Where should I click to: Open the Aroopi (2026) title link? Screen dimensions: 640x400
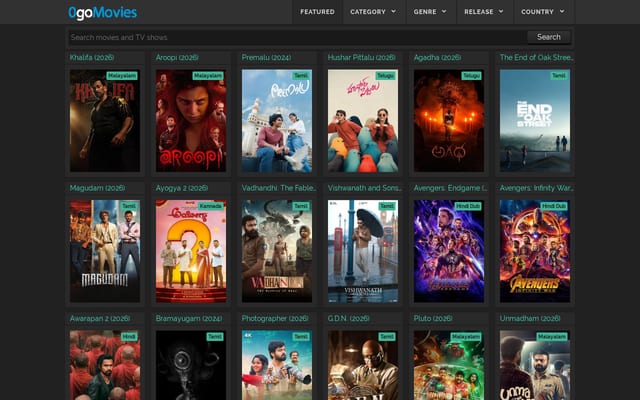tap(177, 58)
